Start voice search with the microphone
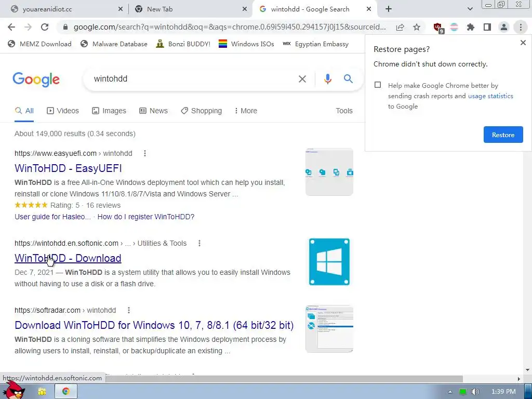Viewport: 532px width, 399px height. click(x=327, y=79)
